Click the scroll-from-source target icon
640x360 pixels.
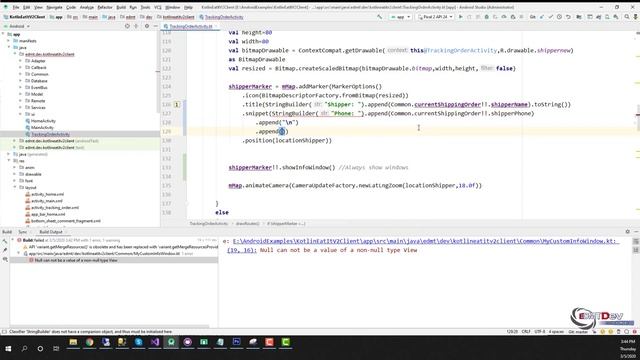[x=127, y=26]
